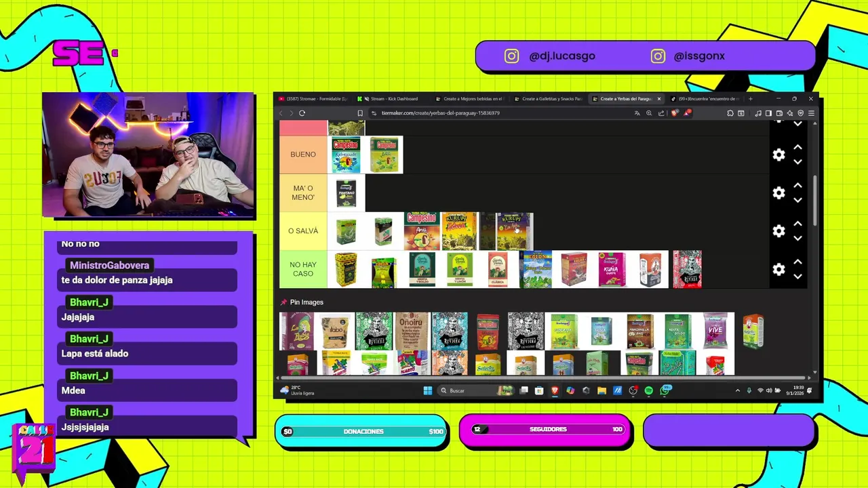
Task: Switch to Create a Galletitas y Snacks tab
Action: click(x=548, y=99)
